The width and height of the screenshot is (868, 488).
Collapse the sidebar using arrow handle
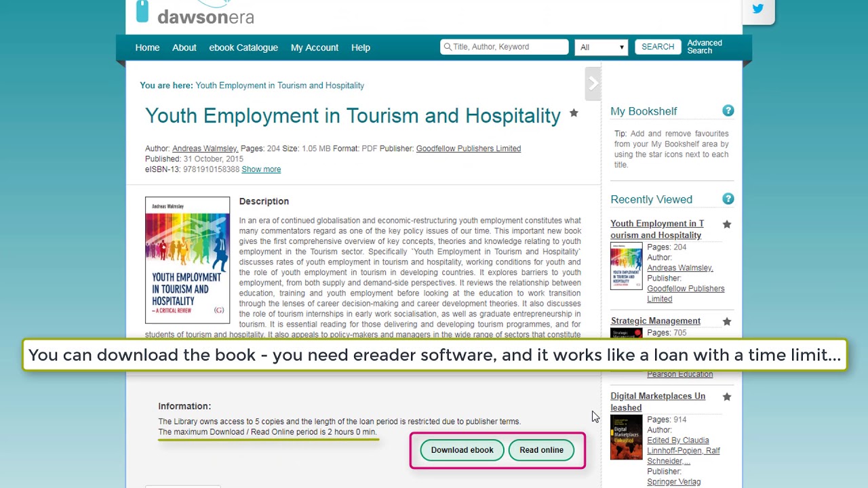[x=593, y=83]
